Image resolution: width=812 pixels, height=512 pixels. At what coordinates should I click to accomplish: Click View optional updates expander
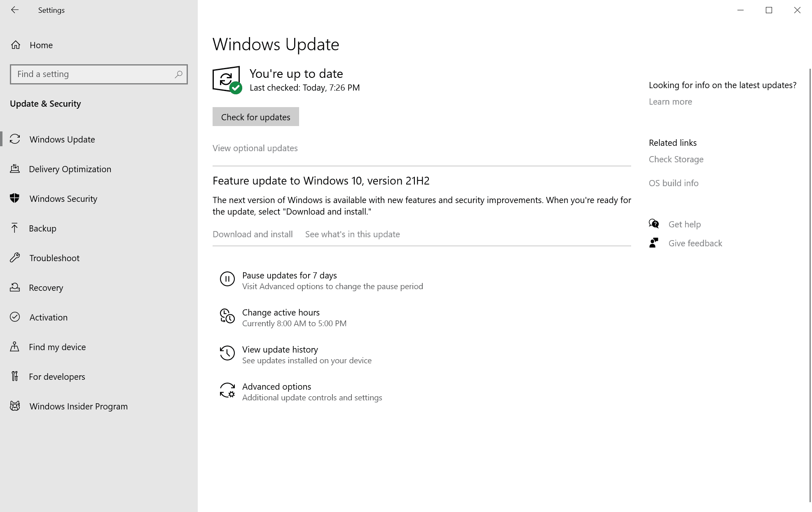(255, 147)
